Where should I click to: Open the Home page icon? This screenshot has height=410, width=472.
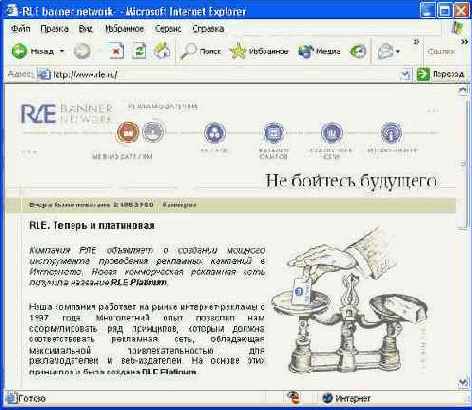coord(162,51)
